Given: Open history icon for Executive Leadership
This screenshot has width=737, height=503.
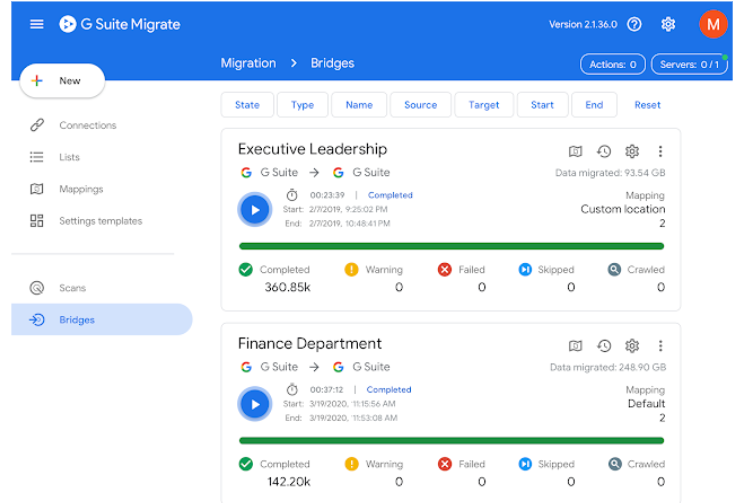Looking at the screenshot, I should [604, 151].
